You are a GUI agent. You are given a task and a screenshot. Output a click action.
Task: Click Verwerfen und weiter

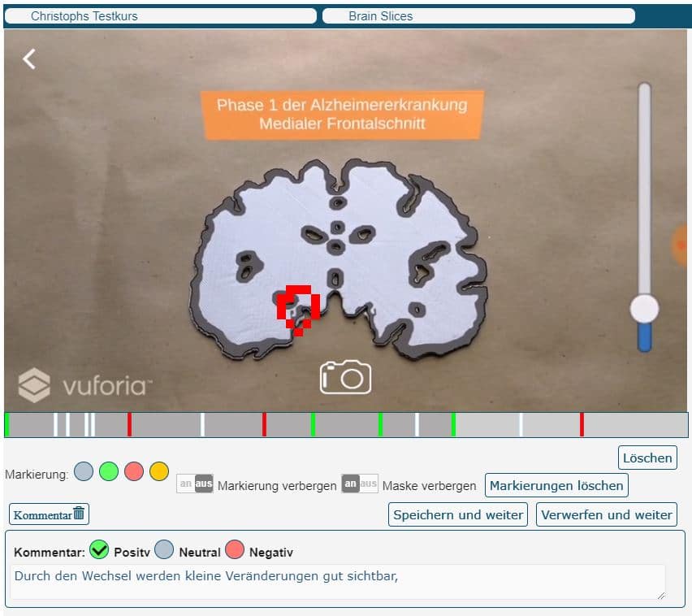click(607, 515)
